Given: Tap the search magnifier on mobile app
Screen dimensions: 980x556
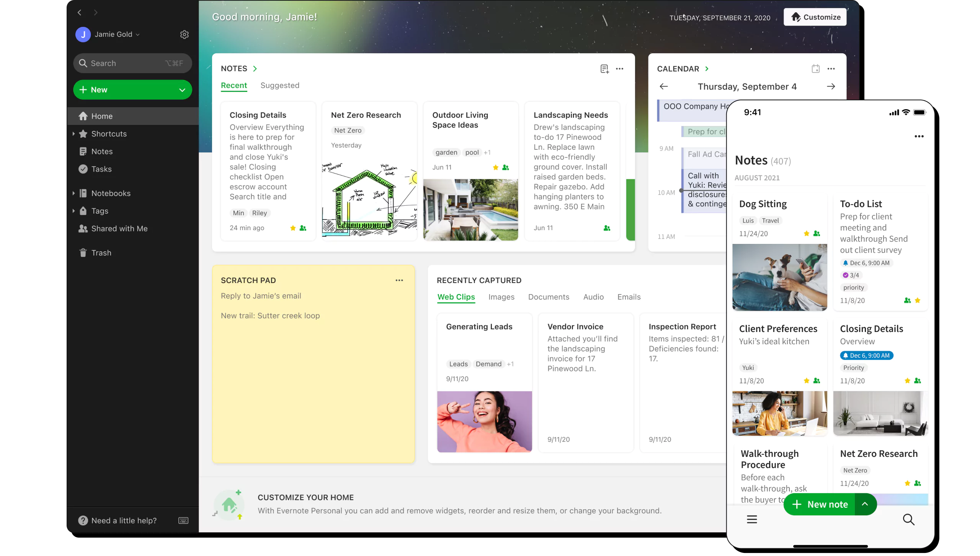Looking at the screenshot, I should [x=908, y=520].
